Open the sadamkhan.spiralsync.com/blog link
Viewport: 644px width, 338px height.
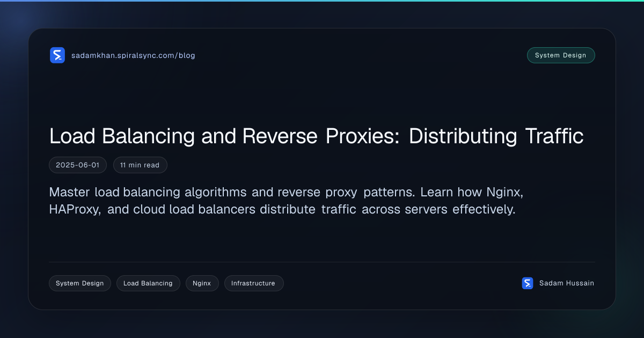(x=133, y=55)
